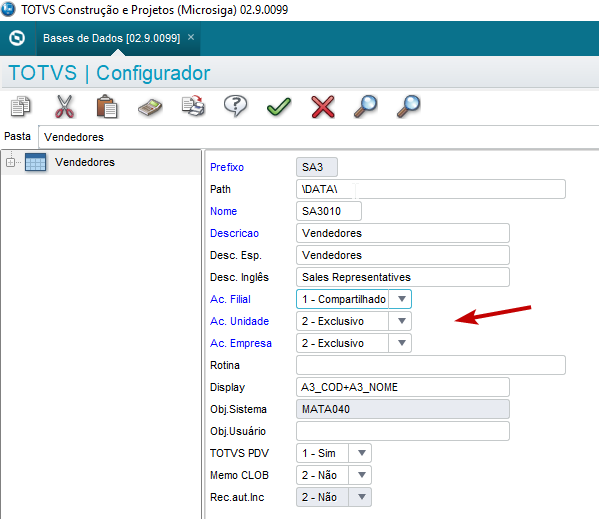Expand the Vendedores tree node
This screenshot has width=599, height=519.
click(10, 162)
